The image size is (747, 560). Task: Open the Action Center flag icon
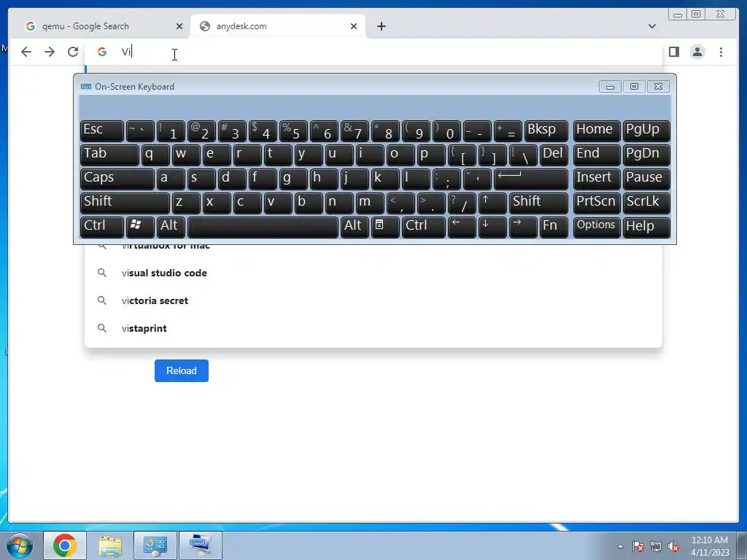[x=638, y=546]
